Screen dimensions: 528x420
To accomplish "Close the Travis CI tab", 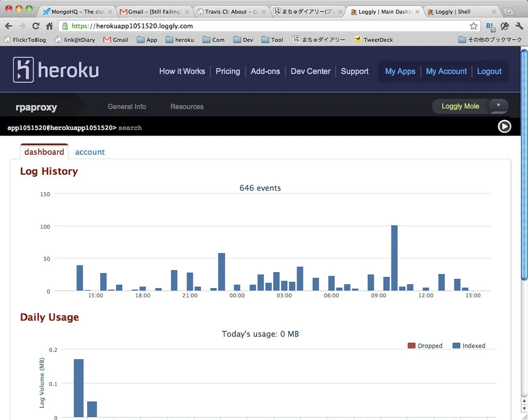I will [263, 12].
